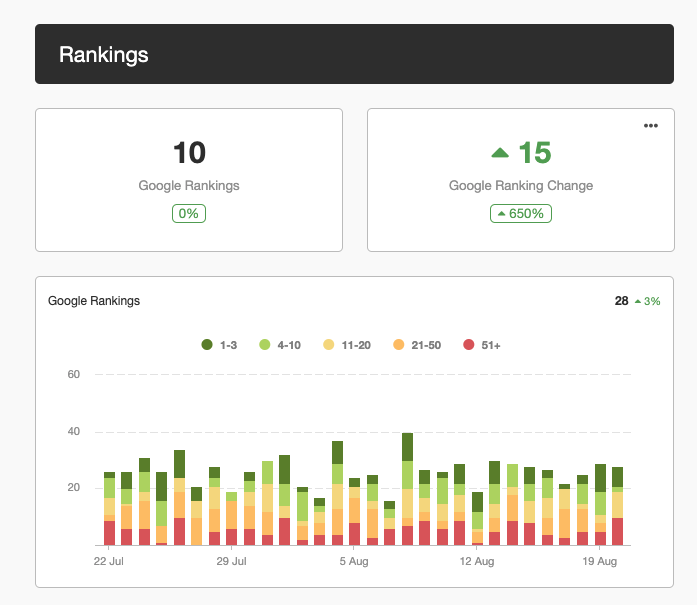Click the dark green 1-3 legend dot
Screen dimensions: 697x605
coord(207,345)
